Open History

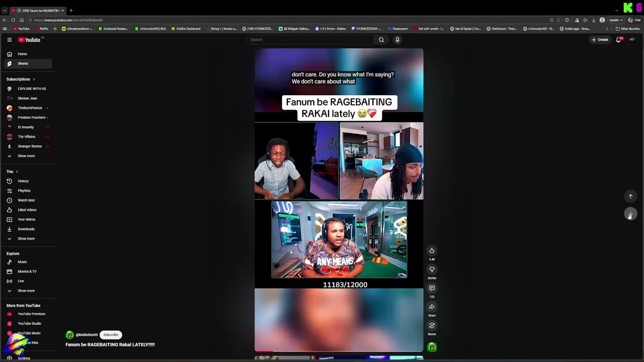point(23,181)
